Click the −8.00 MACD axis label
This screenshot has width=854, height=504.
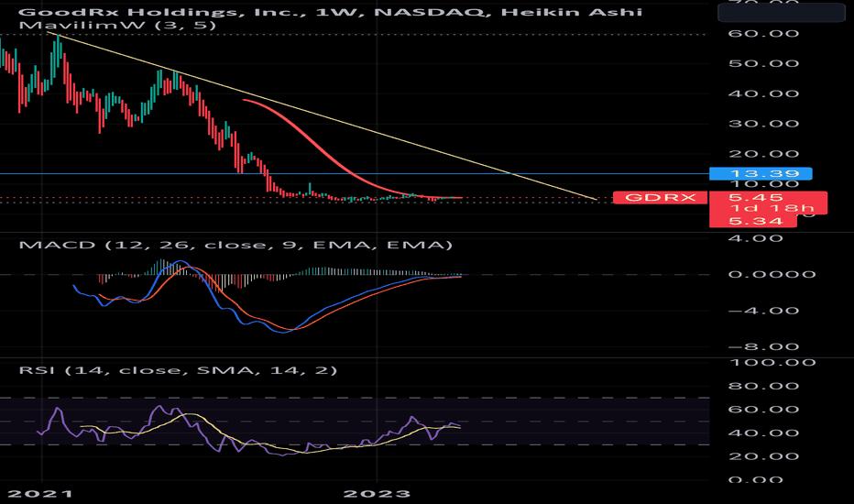[763, 346]
